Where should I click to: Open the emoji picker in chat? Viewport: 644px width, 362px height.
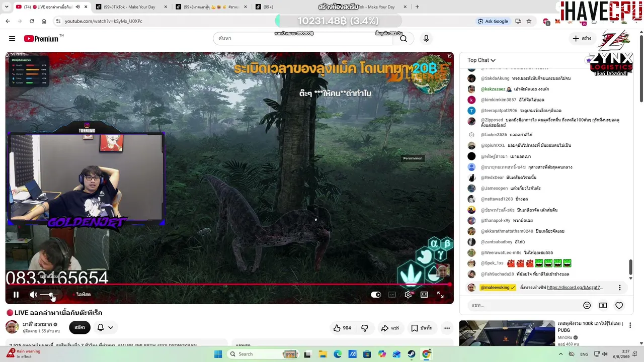pyautogui.click(x=587, y=305)
